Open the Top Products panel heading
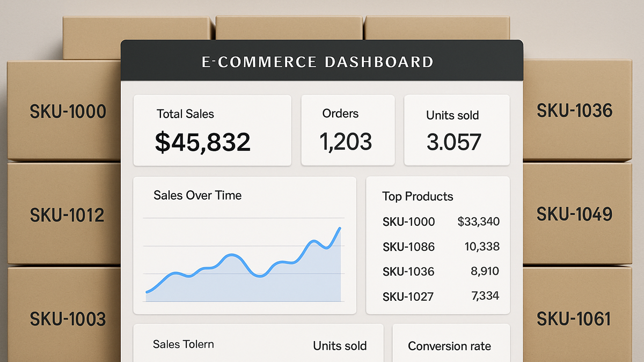This screenshot has height=362, width=644. (x=418, y=196)
